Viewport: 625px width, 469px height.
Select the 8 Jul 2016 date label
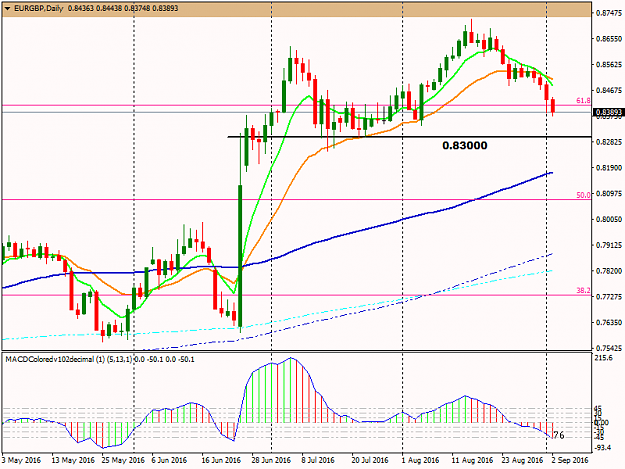point(318,460)
